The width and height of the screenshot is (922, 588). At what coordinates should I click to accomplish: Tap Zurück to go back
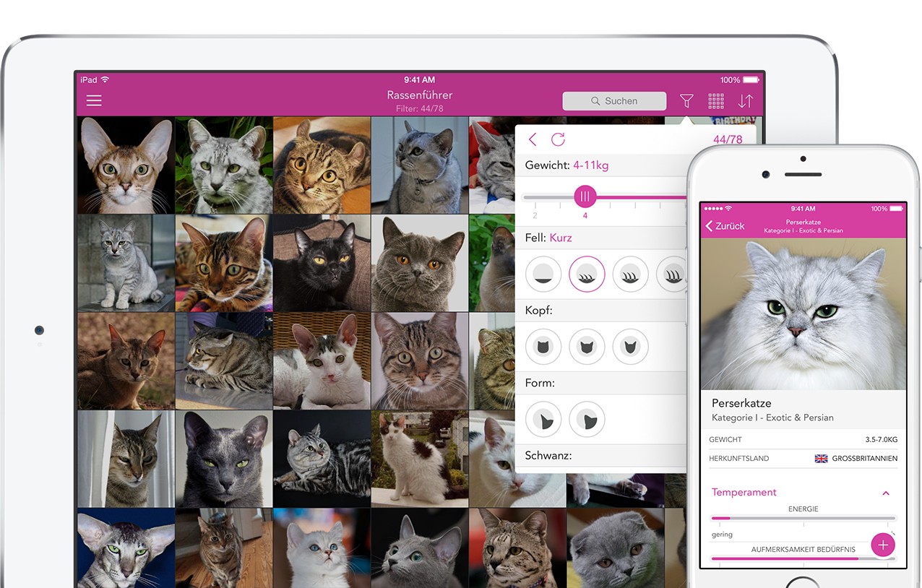[x=725, y=226]
